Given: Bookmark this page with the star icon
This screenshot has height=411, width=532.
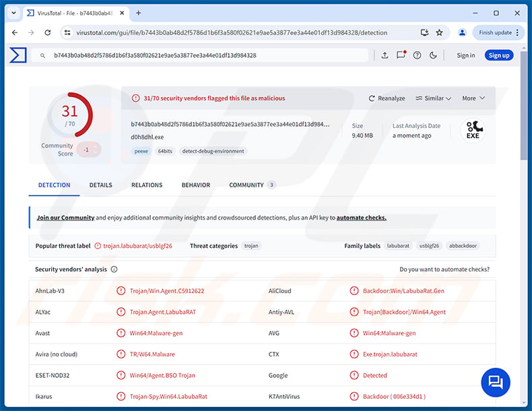Looking at the screenshot, I should [x=439, y=32].
